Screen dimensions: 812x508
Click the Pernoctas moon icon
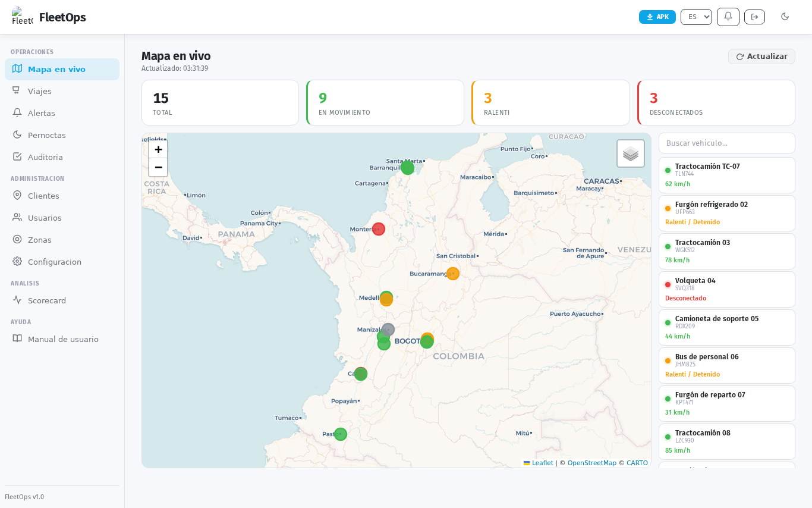tap(17, 134)
